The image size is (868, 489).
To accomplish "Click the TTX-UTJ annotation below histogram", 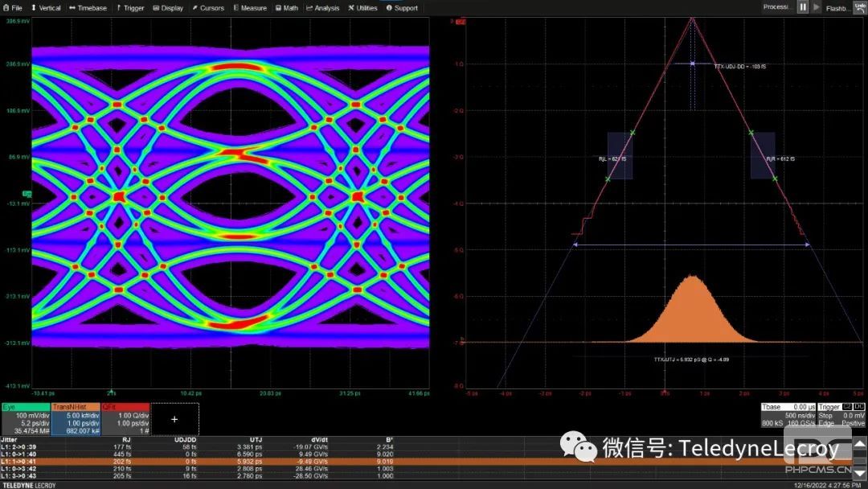I will 691,360.
